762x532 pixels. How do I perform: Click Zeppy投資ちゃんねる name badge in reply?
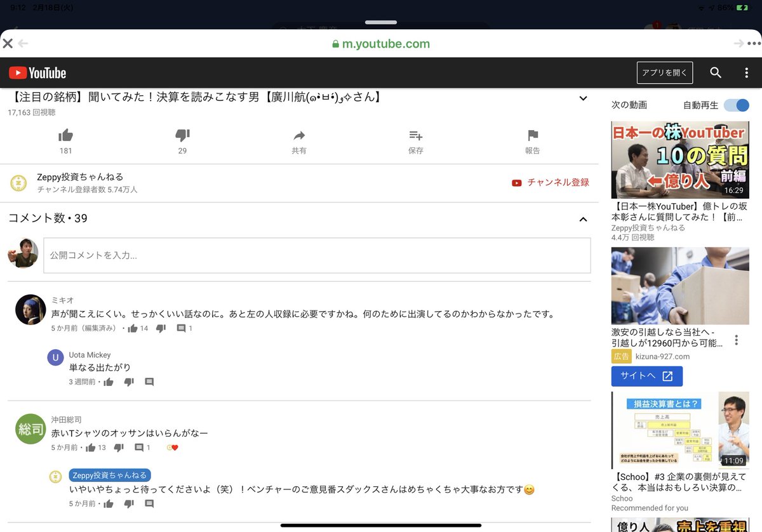(x=110, y=475)
